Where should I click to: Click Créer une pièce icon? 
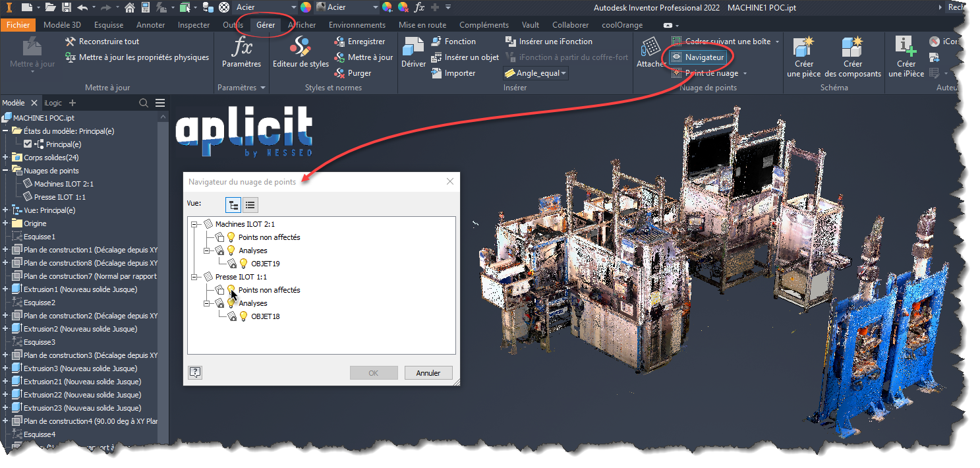point(803,48)
